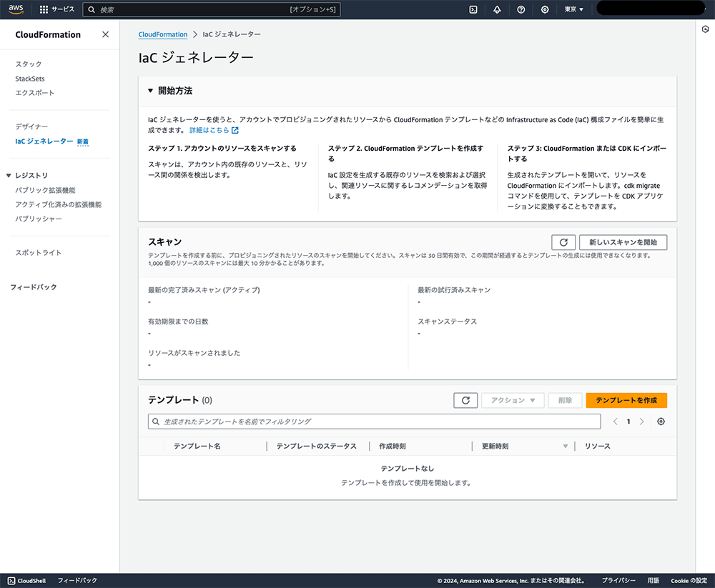Go to エクスポート in sidebar

point(34,93)
